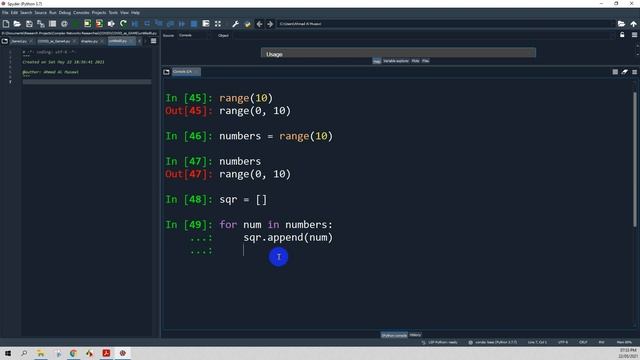The width and height of the screenshot is (640, 360).
Task: Browse editor tabs using the folder icon
Action: 5,41
